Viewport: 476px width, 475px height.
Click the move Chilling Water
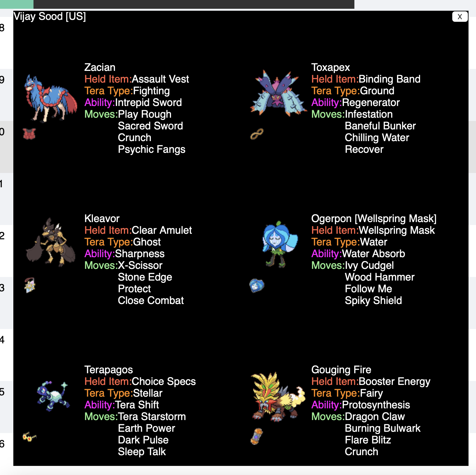[377, 138]
